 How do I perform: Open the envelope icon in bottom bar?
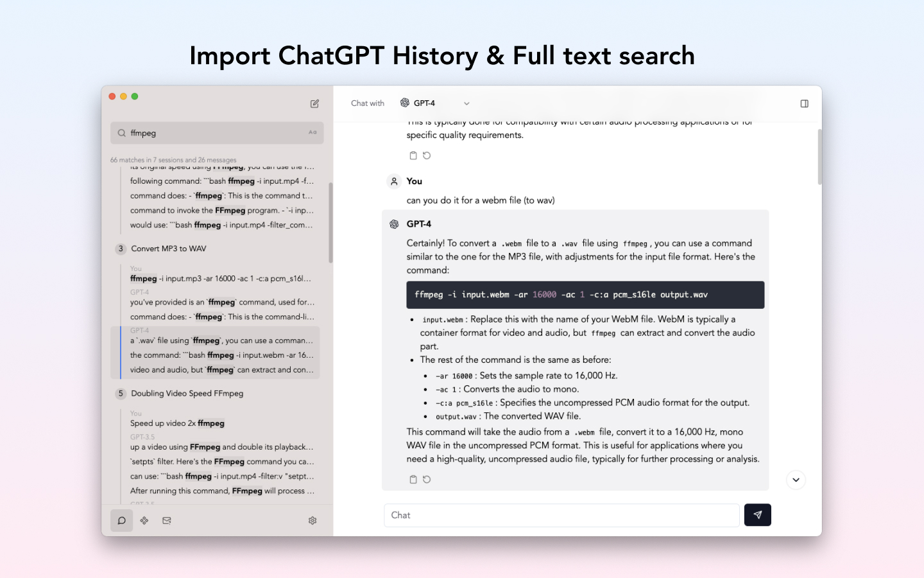click(x=167, y=520)
